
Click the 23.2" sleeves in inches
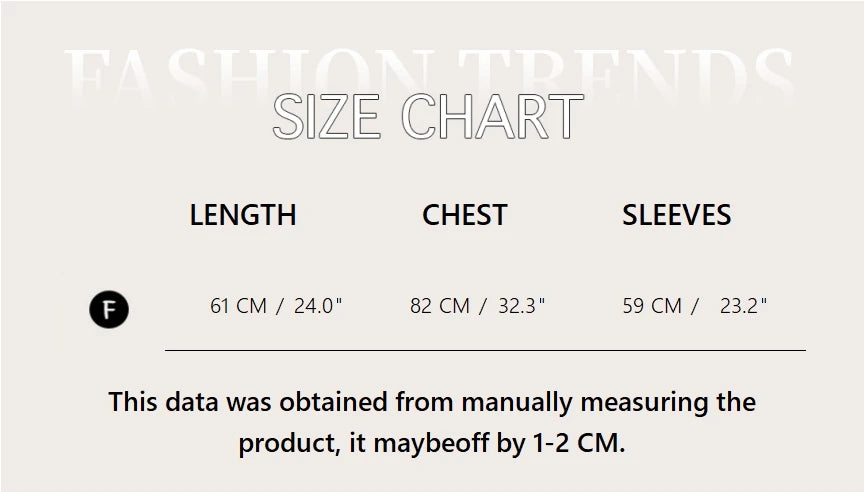point(744,306)
